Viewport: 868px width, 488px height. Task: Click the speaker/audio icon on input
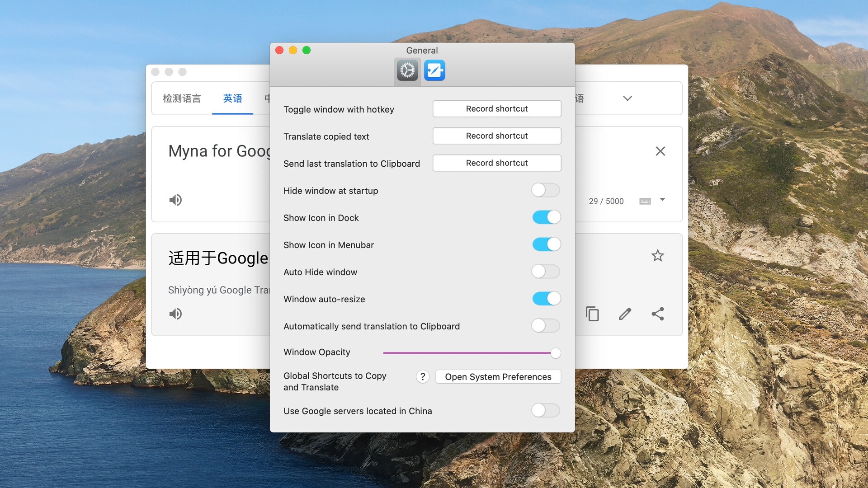176,200
